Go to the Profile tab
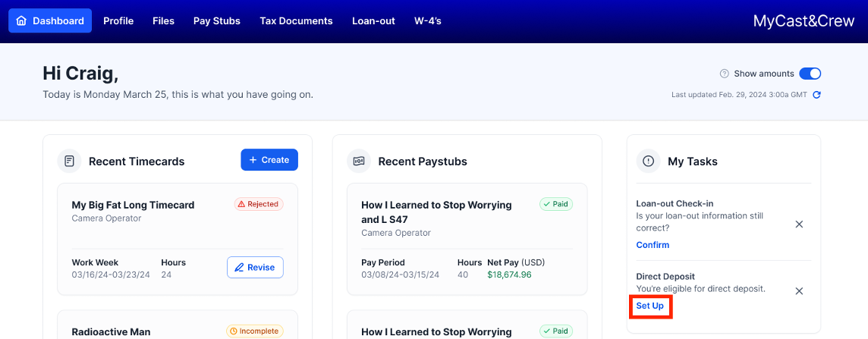Image resolution: width=868 pixels, height=339 pixels. click(118, 21)
